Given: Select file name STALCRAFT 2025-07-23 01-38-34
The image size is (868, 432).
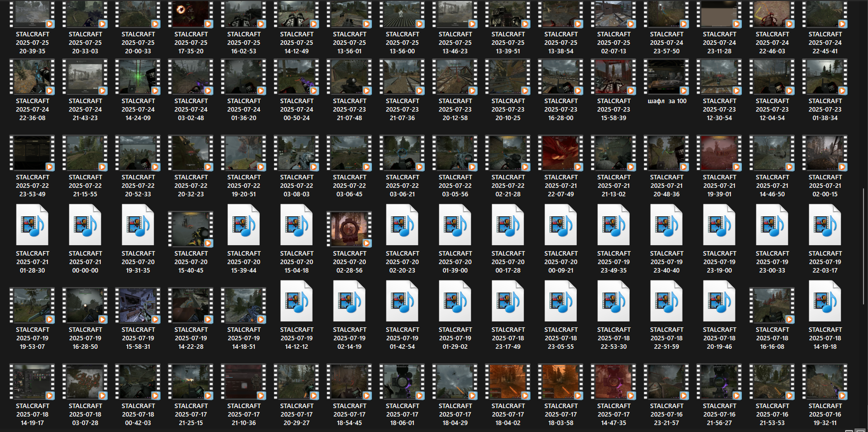Looking at the screenshot, I should click(825, 110).
